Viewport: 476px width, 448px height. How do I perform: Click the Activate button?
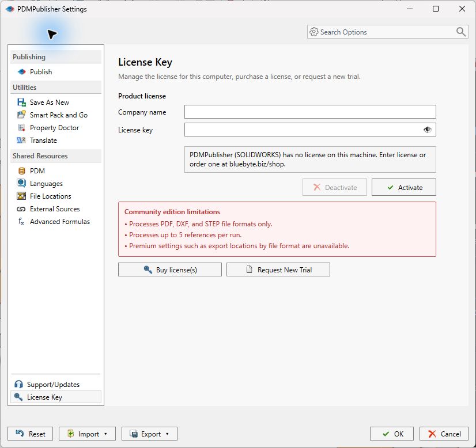[404, 187]
